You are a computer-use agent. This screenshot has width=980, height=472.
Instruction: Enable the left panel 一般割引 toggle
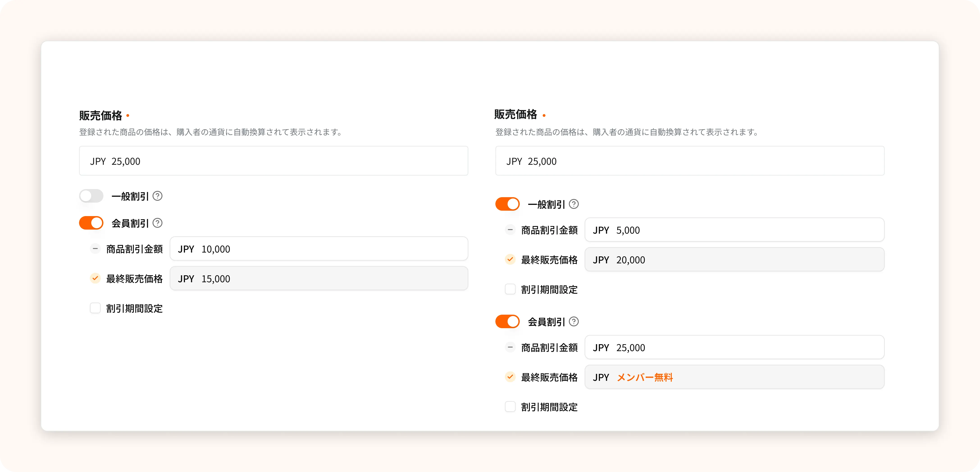[91, 196]
